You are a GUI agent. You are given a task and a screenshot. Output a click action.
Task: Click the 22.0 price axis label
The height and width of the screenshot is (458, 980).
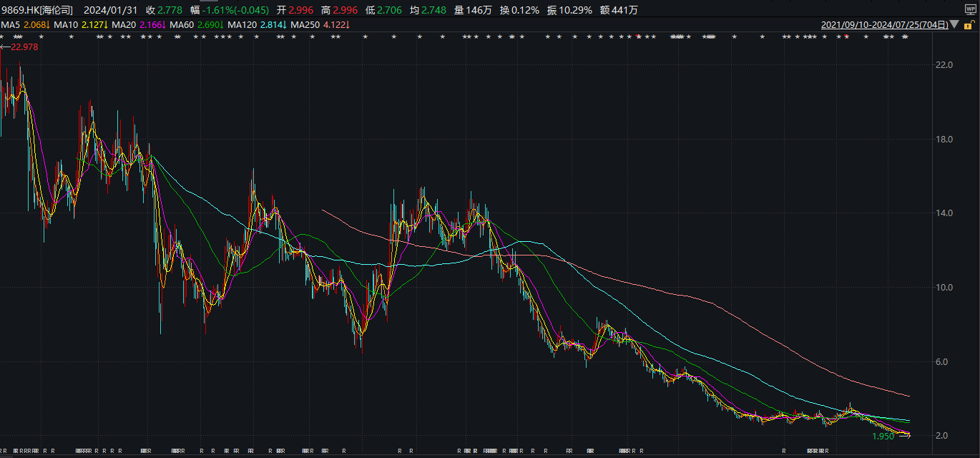point(944,64)
